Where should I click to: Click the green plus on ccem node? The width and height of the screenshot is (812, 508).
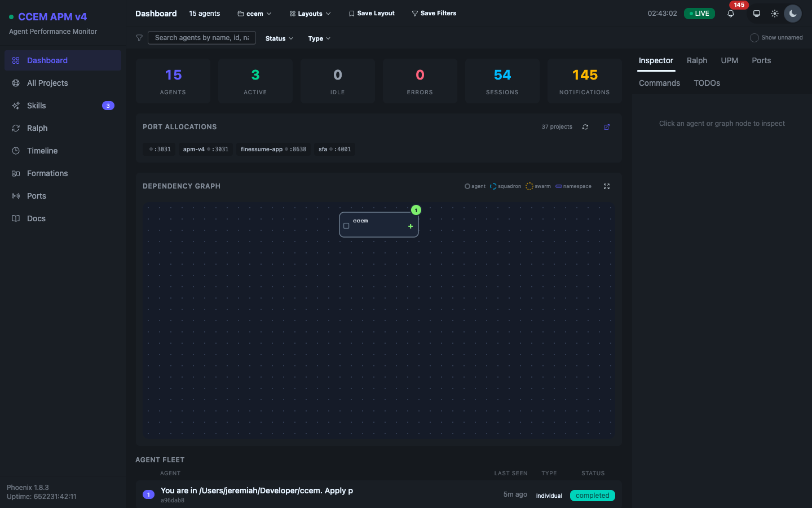click(411, 226)
